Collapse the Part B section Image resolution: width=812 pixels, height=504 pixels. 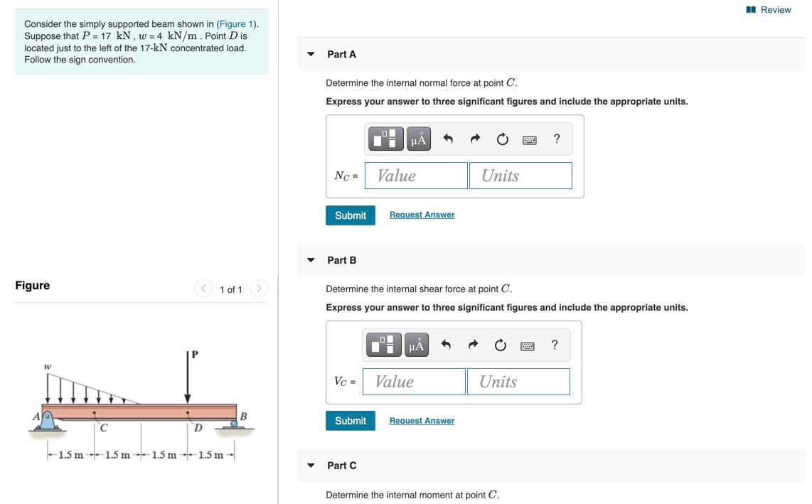[311, 260]
